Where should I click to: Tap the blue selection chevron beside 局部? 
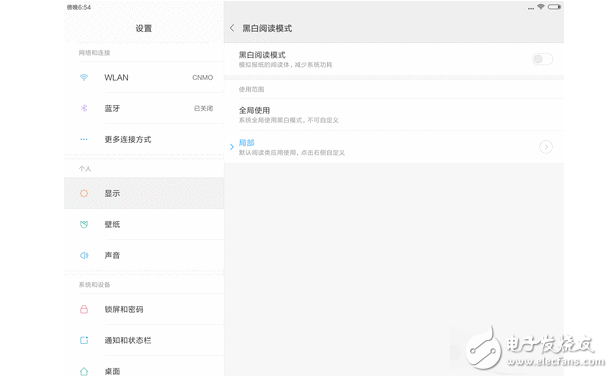point(231,147)
